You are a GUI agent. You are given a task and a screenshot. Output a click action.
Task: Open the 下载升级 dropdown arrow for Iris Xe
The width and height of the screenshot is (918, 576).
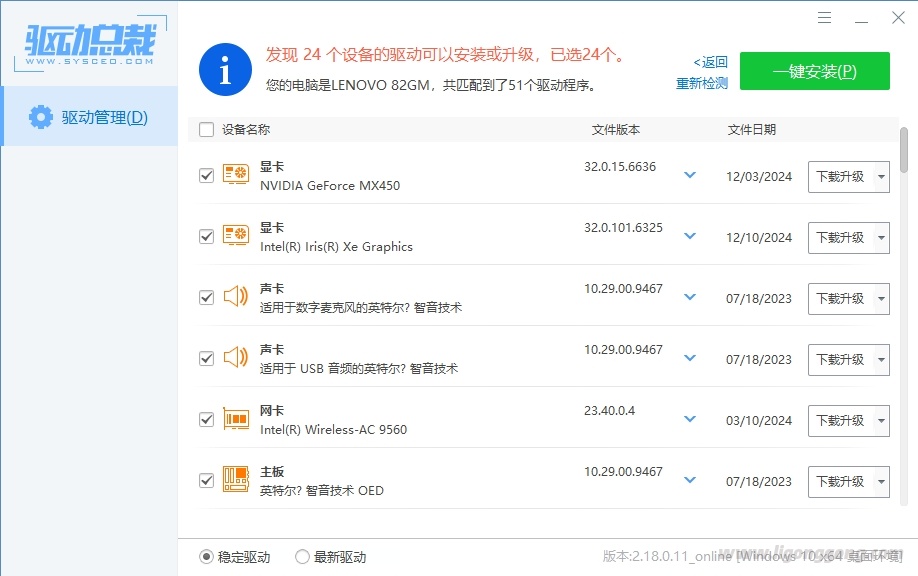(x=881, y=238)
